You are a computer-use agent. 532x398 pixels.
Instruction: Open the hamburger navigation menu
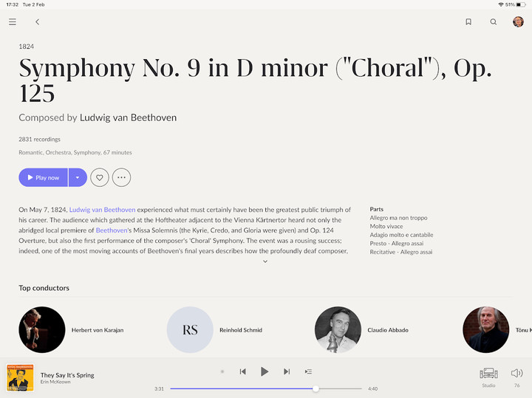[x=13, y=22]
